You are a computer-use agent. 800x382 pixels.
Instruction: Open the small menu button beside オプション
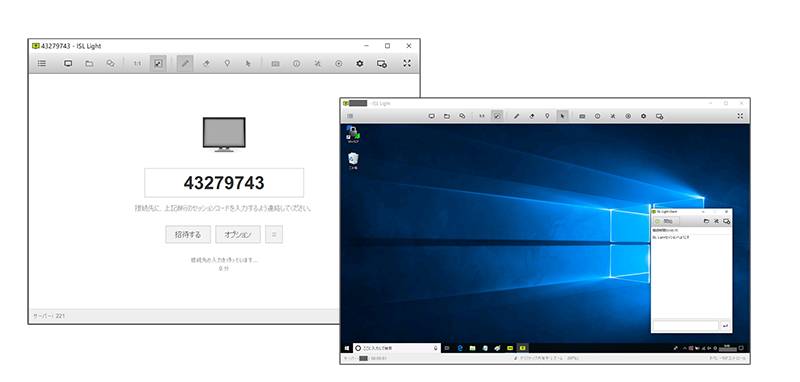tap(274, 235)
